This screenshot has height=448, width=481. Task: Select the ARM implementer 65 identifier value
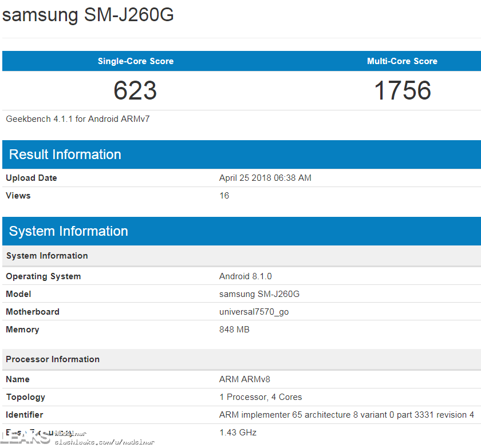point(346,415)
